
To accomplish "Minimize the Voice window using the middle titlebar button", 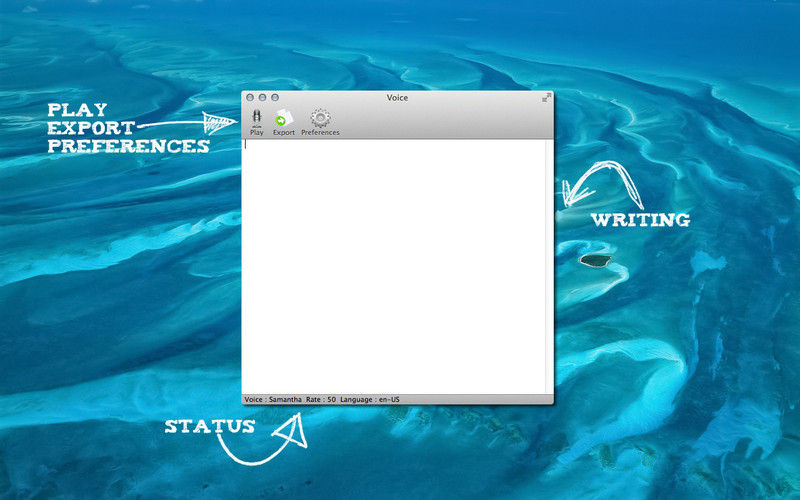I will [x=262, y=97].
